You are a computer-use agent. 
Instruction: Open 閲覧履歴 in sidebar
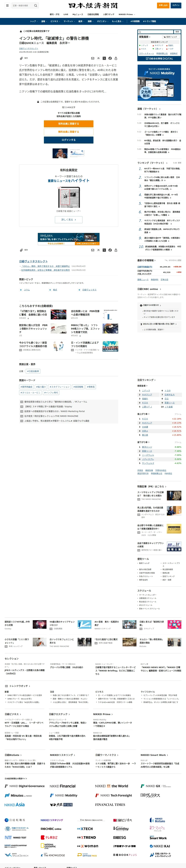145,37
